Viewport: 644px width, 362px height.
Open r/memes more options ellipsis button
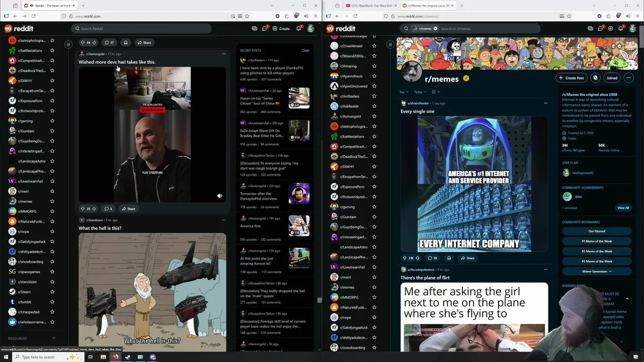click(x=628, y=78)
